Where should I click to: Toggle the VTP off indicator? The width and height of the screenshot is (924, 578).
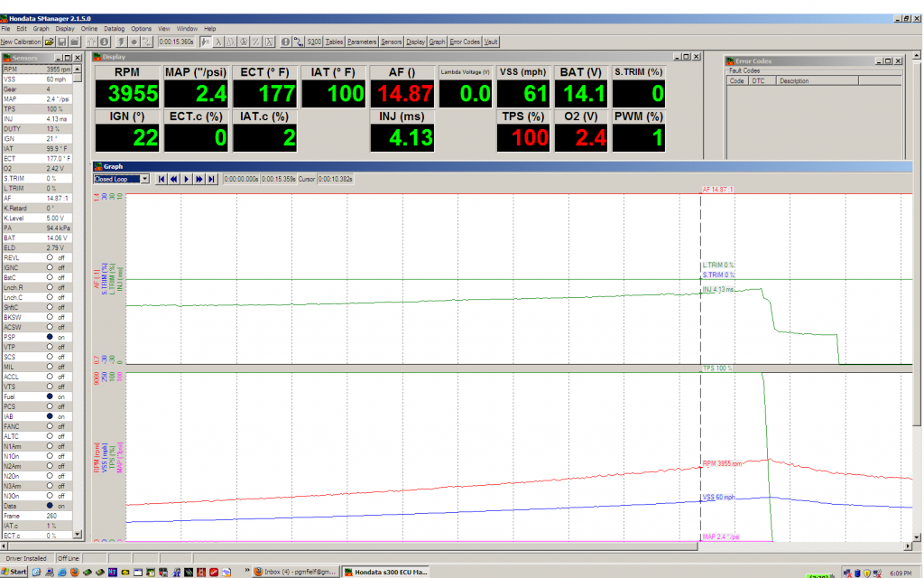(x=50, y=347)
